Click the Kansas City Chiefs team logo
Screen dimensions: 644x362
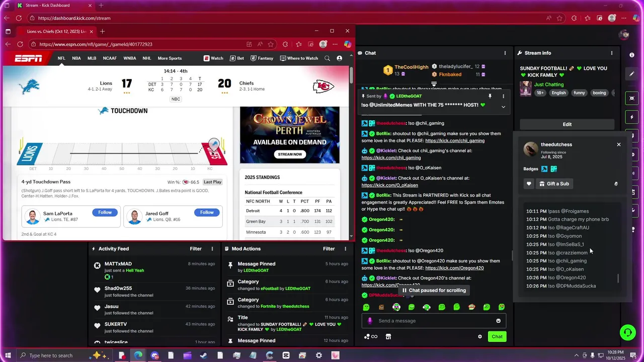pos(324,86)
